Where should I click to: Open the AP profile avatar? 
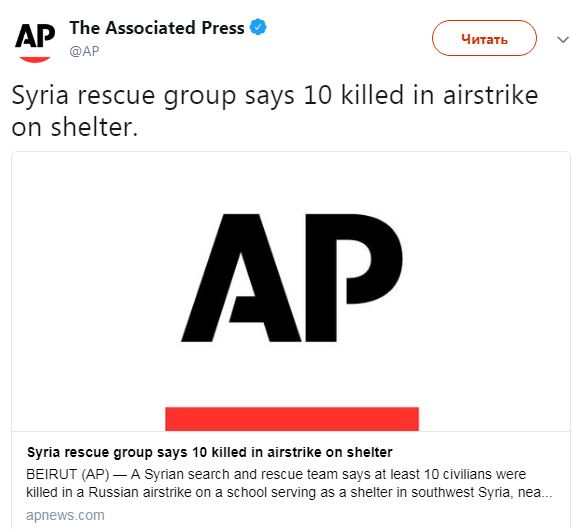(35, 42)
